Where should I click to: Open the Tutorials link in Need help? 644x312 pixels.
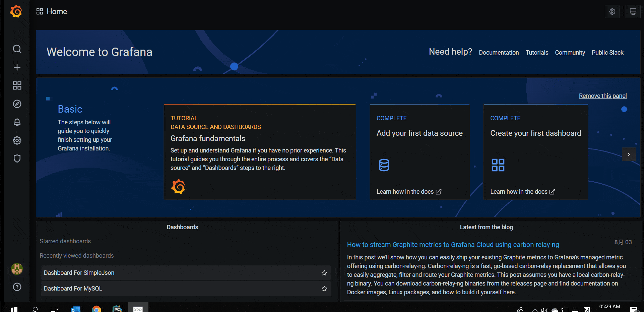click(x=536, y=52)
